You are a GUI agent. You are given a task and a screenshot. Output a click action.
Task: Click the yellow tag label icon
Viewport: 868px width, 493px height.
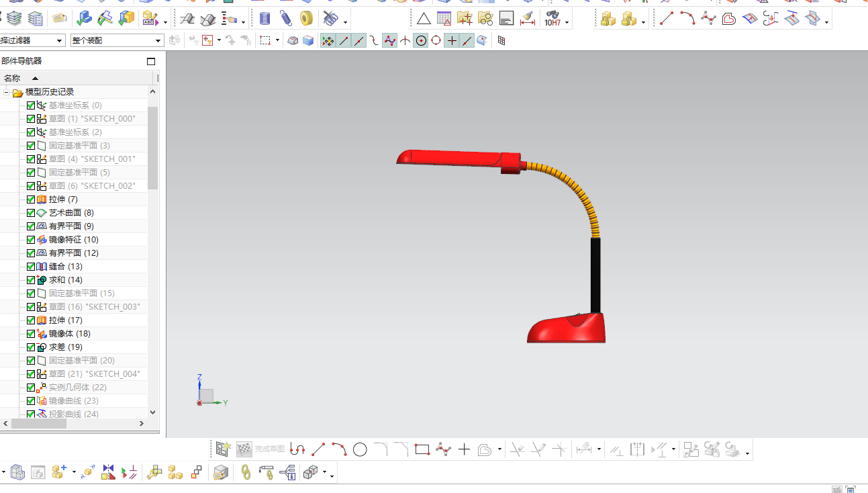[59, 19]
